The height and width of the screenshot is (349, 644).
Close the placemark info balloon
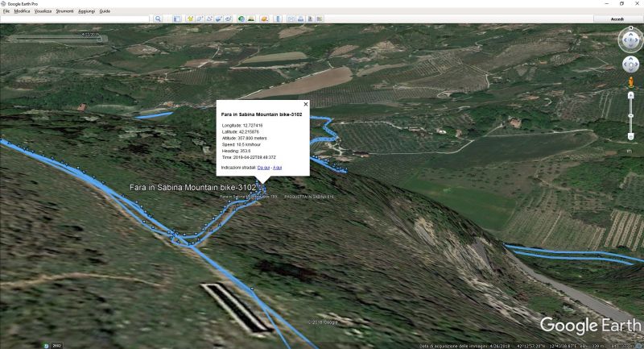tap(305, 104)
